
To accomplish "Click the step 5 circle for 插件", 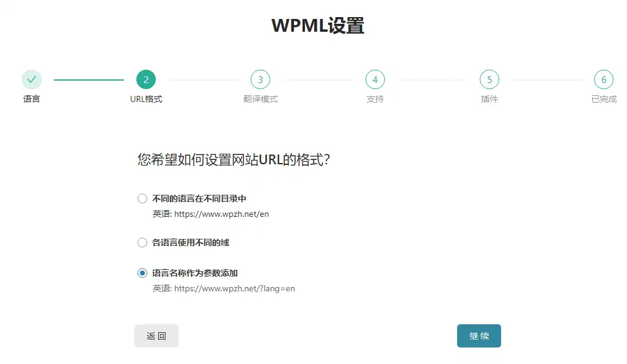I will pos(489,79).
